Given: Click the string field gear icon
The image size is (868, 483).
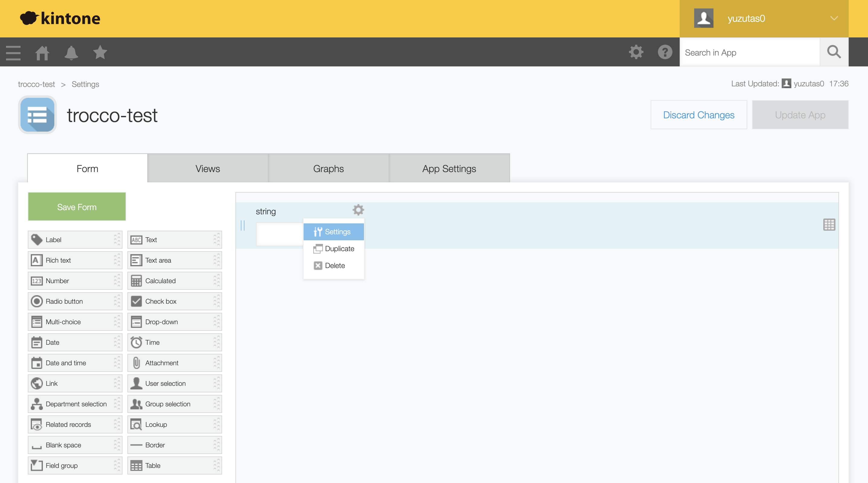Looking at the screenshot, I should [358, 210].
